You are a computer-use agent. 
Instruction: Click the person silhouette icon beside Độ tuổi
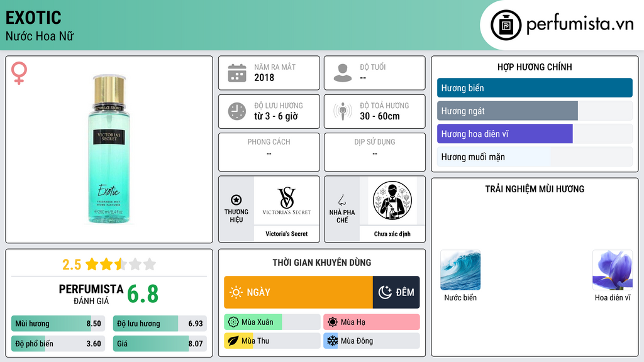tap(343, 73)
